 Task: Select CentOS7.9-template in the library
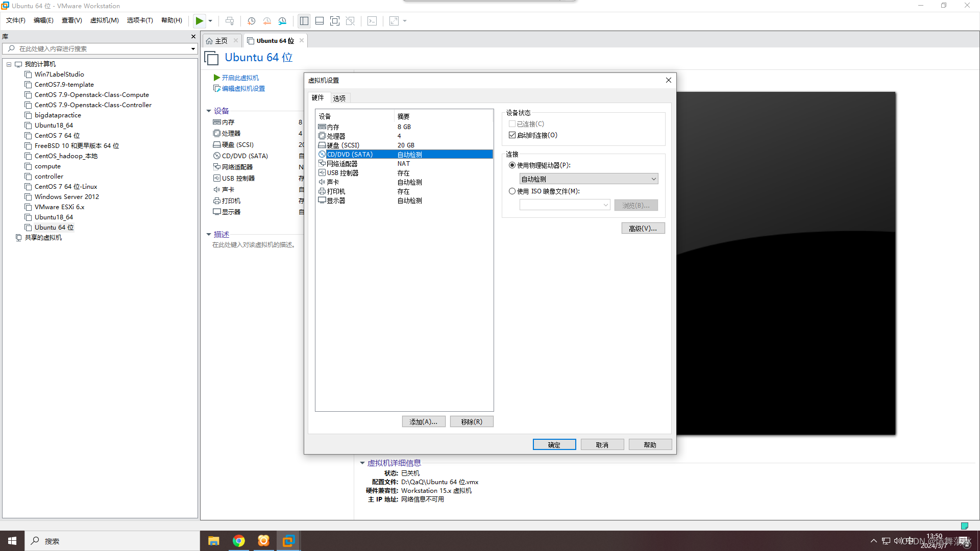pyautogui.click(x=64, y=85)
